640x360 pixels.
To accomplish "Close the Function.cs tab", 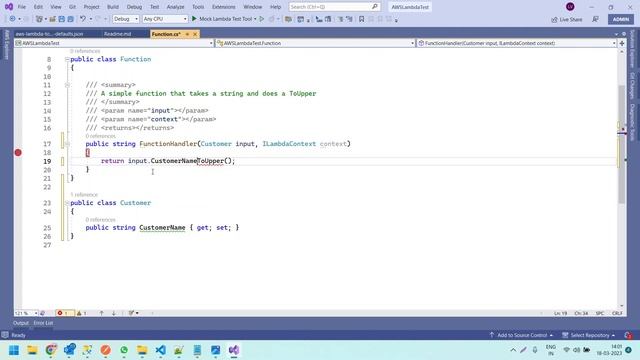I will tap(195, 34).
